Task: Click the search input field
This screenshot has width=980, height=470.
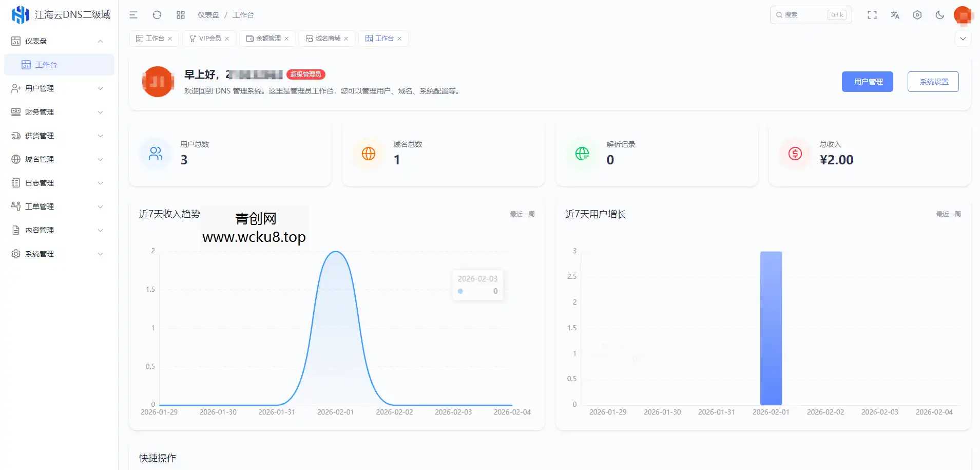Action: [x=806, y=14]
